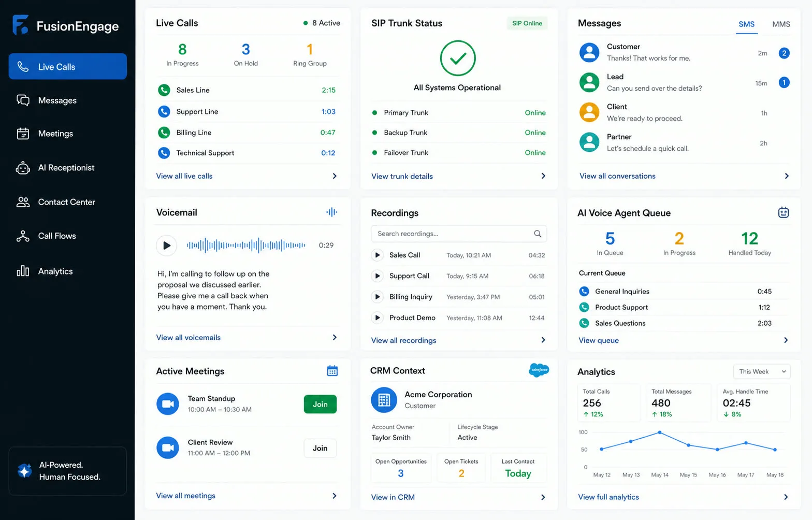The width and height of the screenshot is (812, 520).
Task: Seek within the voicemail waveform
Action: [x=246, y=245]
